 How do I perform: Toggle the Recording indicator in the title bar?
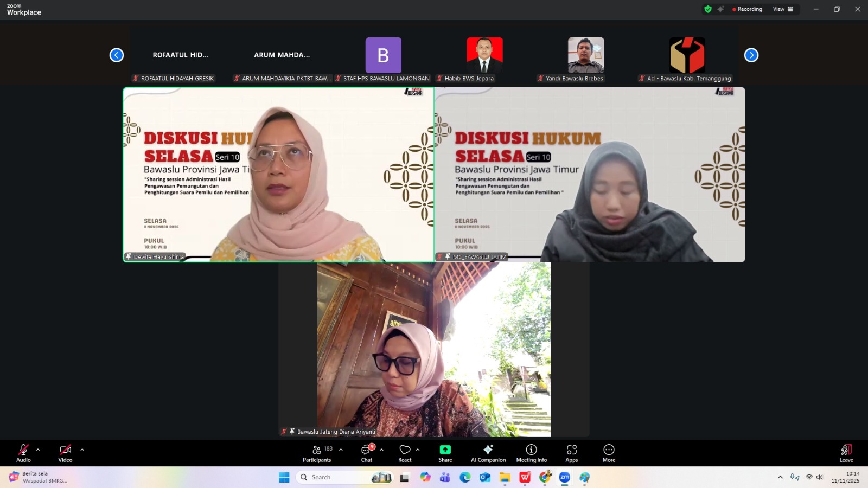click(x=747, y=9)
